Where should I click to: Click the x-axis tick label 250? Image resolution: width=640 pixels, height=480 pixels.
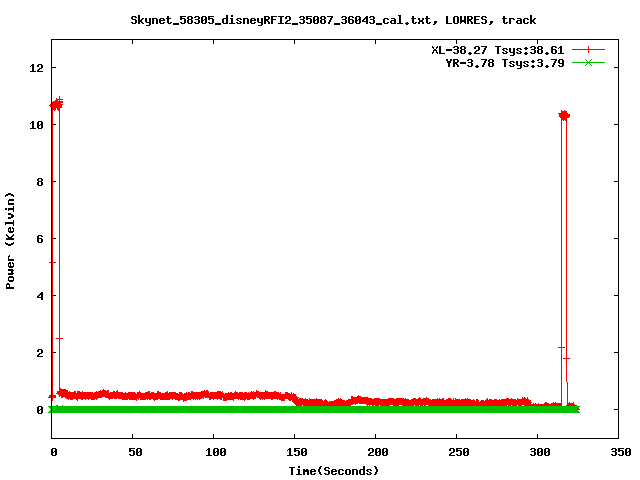[x=459, y=452]
